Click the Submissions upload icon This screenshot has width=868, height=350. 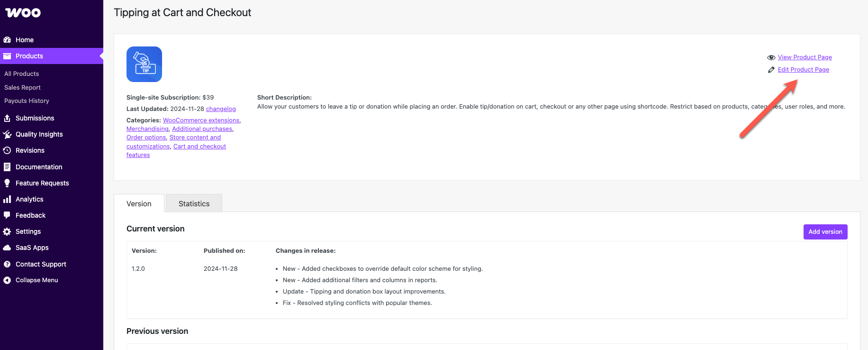tap(7, 118)
